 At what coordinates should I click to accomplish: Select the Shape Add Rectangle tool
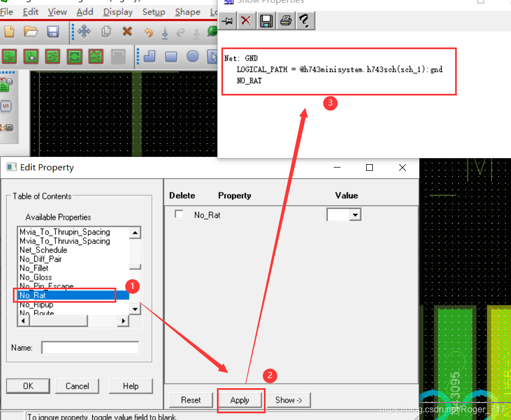[171, 56]
